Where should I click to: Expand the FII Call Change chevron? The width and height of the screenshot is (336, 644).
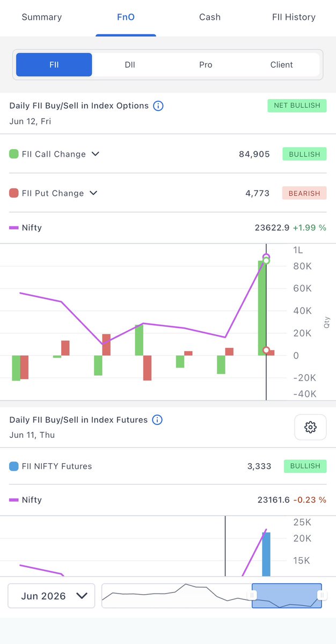click(x=96, y=154)
